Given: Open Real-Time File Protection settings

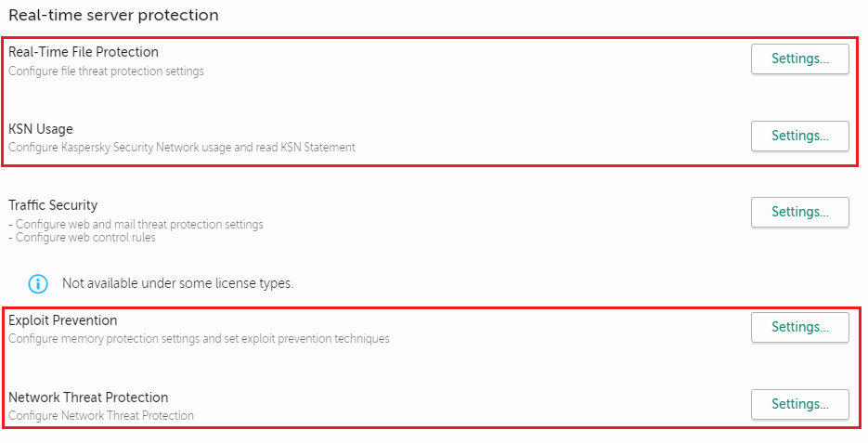Looking at the screenshot, I should coord(799,59).
